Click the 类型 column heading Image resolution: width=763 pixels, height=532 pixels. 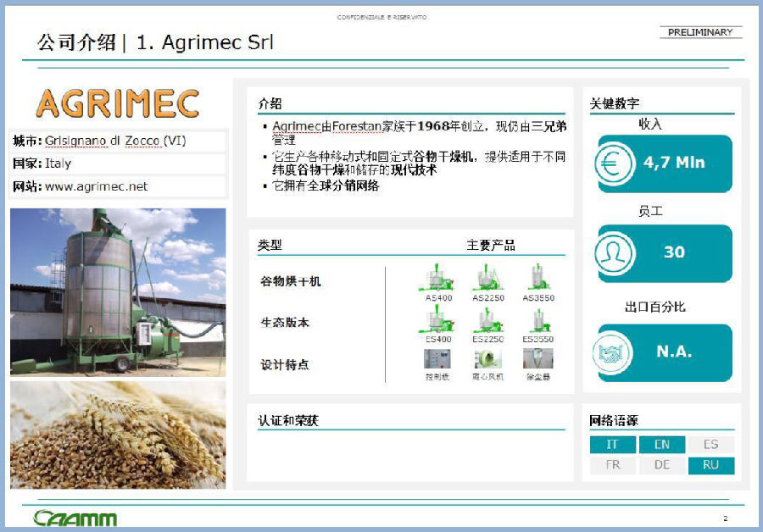coord(270,245)
